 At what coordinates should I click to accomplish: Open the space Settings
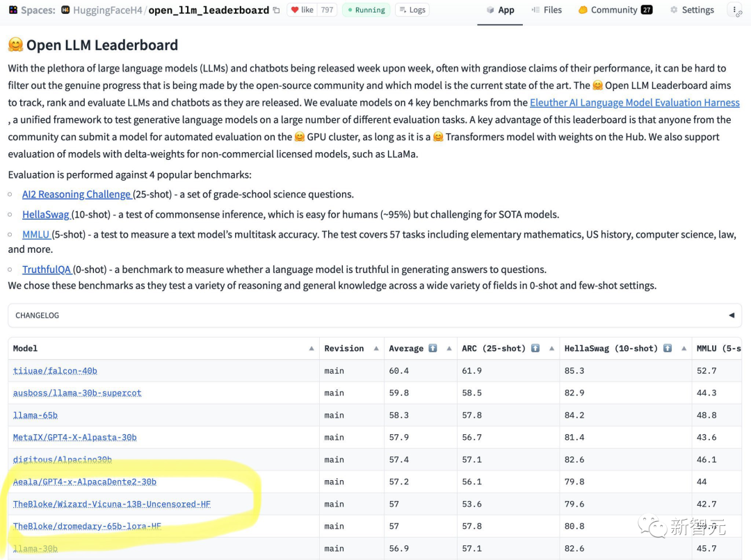(x=692, y=10)
